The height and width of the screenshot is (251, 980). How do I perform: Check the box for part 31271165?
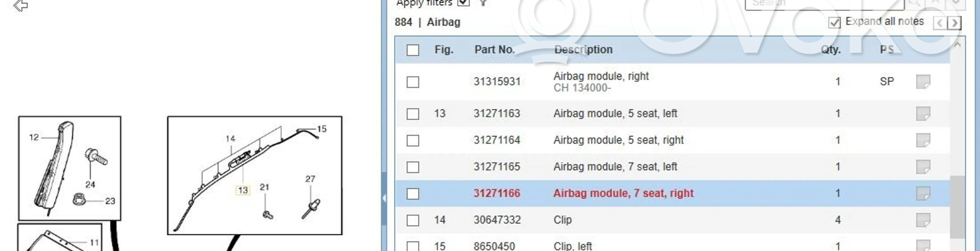coord(413,167)
